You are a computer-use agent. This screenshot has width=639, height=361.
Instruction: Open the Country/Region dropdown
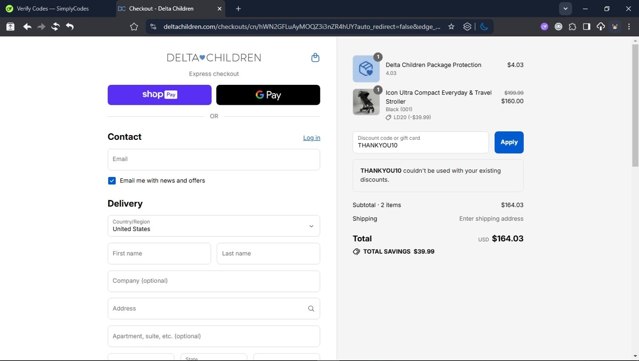pos(214,226)
